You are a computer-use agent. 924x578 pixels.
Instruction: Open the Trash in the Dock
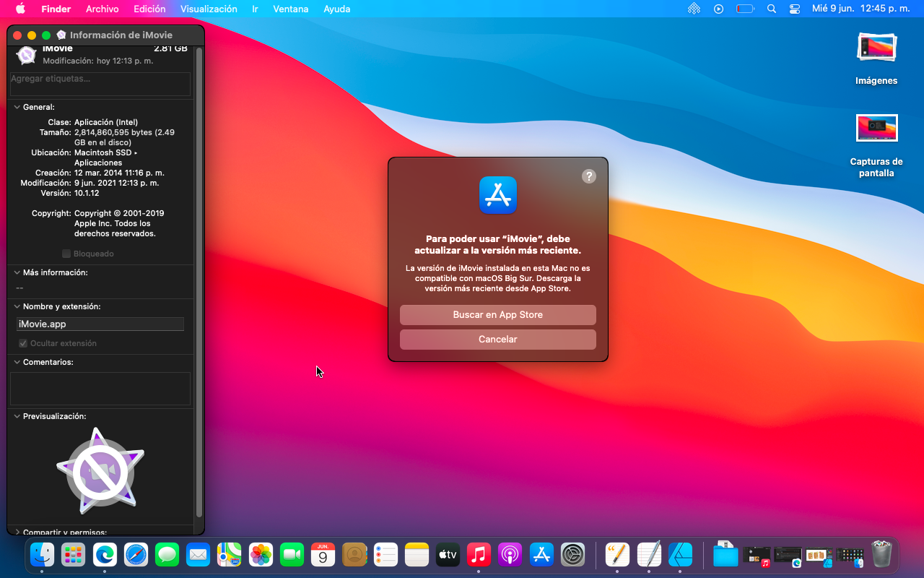pos(881,555)
